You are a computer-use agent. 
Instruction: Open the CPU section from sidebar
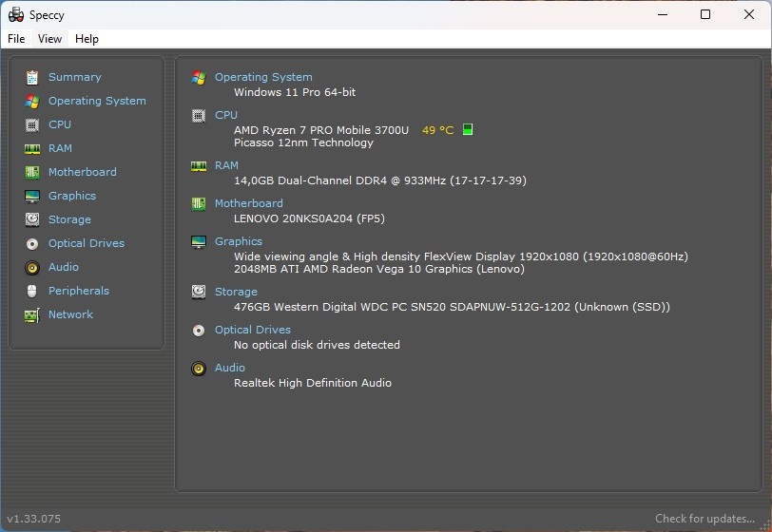60,124
